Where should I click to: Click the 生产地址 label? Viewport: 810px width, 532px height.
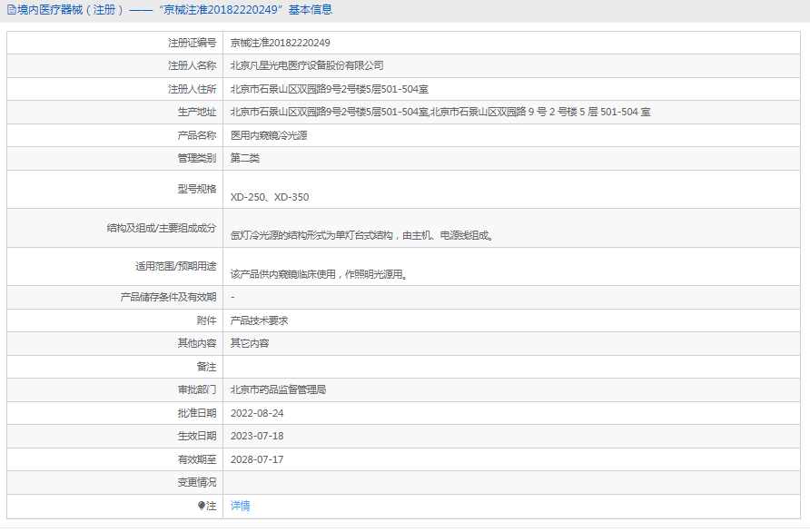(x=197, y=112)
